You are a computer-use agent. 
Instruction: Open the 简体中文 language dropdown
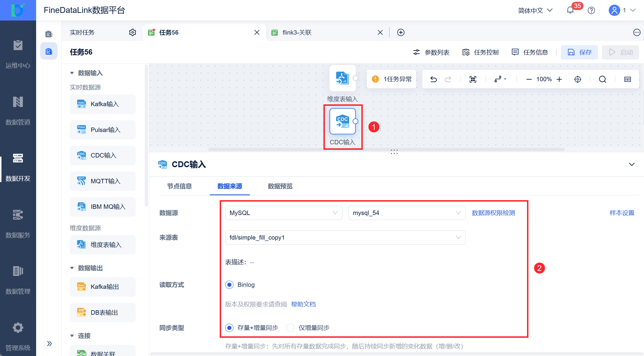(535, 10)
